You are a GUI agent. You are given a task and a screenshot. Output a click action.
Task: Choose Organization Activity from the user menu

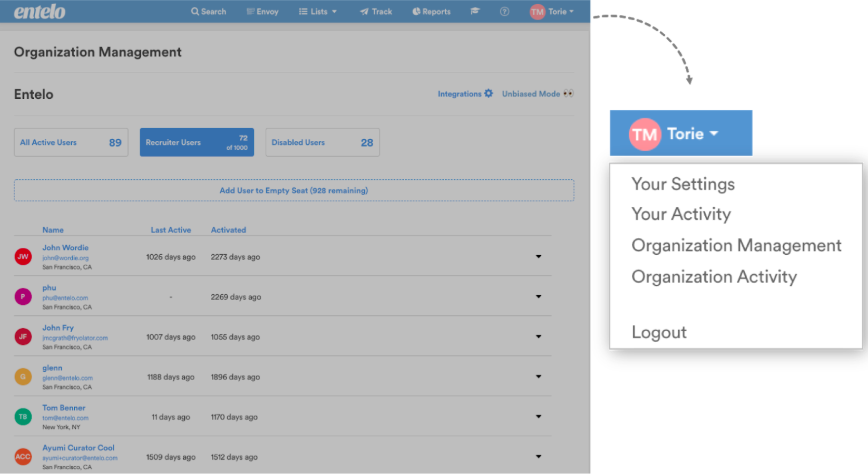click(x=714, y=276)
